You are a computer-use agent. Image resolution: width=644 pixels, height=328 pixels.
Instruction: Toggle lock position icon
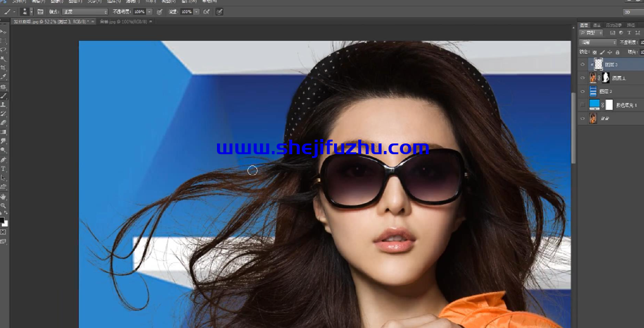pyautogui.click(x=609, y=52)
